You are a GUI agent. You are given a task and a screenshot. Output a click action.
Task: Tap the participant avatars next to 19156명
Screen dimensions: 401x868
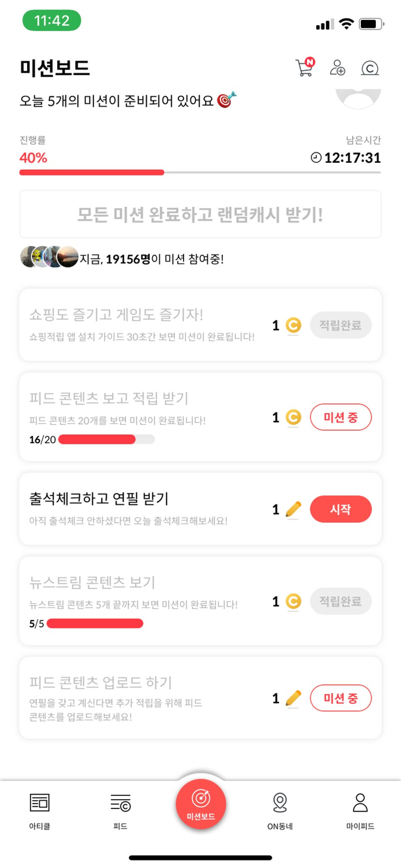(x=49, y=257)
